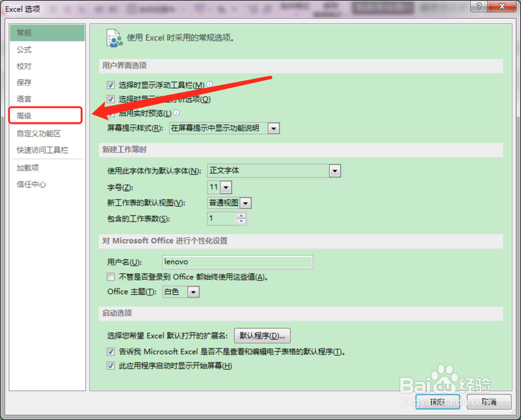
Task: Click info icon beside 浮动工具栏(M)
Action: pyautogui.click(x=210, y=84)
